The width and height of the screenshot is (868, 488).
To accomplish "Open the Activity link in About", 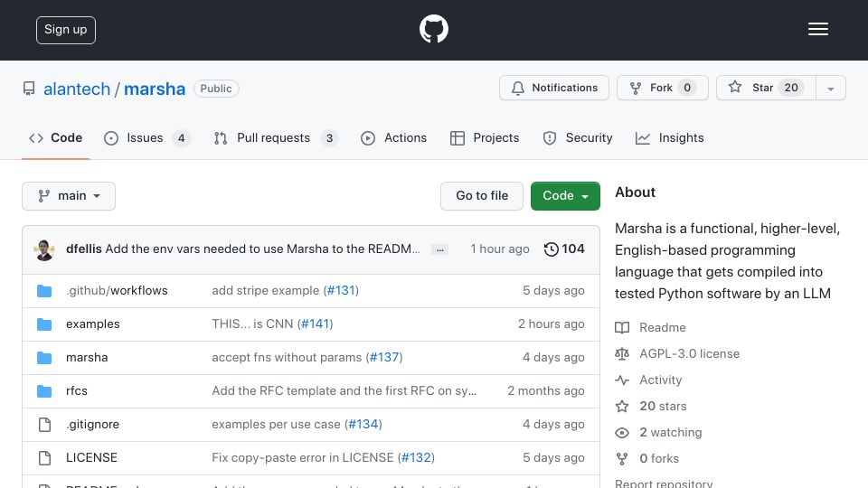I will (x=649, y=380).
